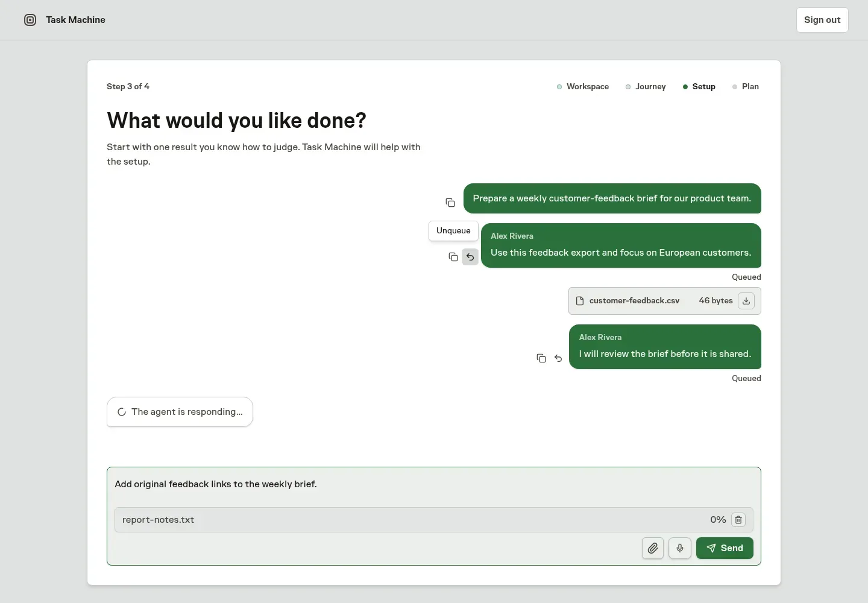
Task: Copy the 'Use this feedback export' message
Action: click(453, 257)
